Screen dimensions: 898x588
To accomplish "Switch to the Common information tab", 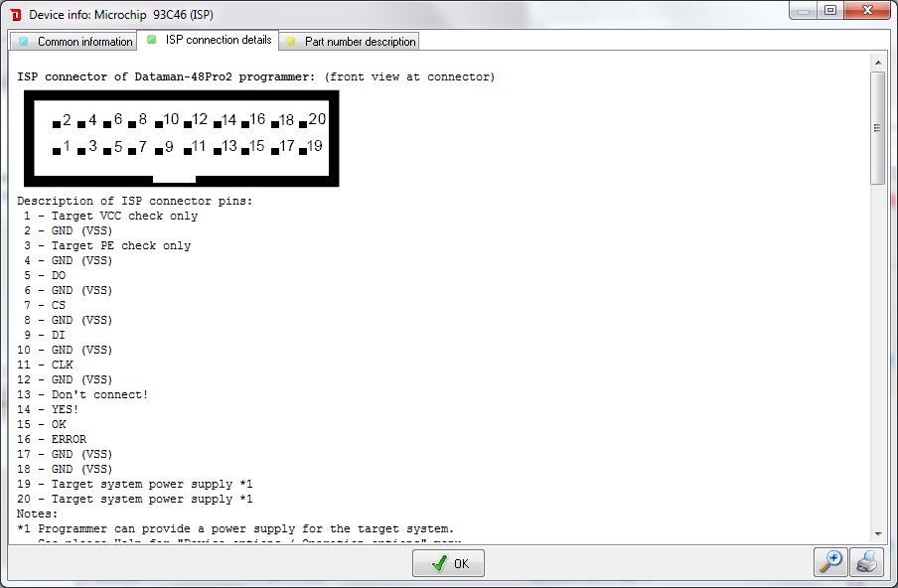I will [x=75, y=42].
